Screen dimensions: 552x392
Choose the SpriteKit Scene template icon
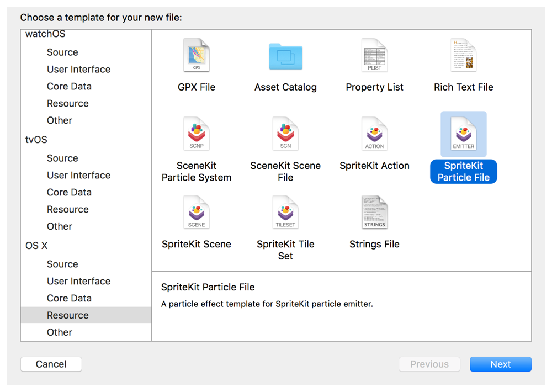[197, 213]
